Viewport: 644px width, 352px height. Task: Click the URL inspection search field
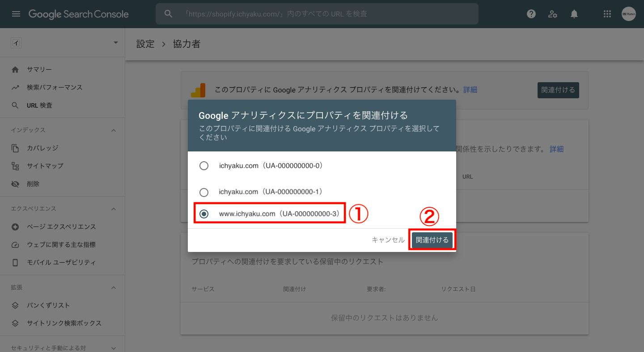pyautogui.click(x=317, y=14)
